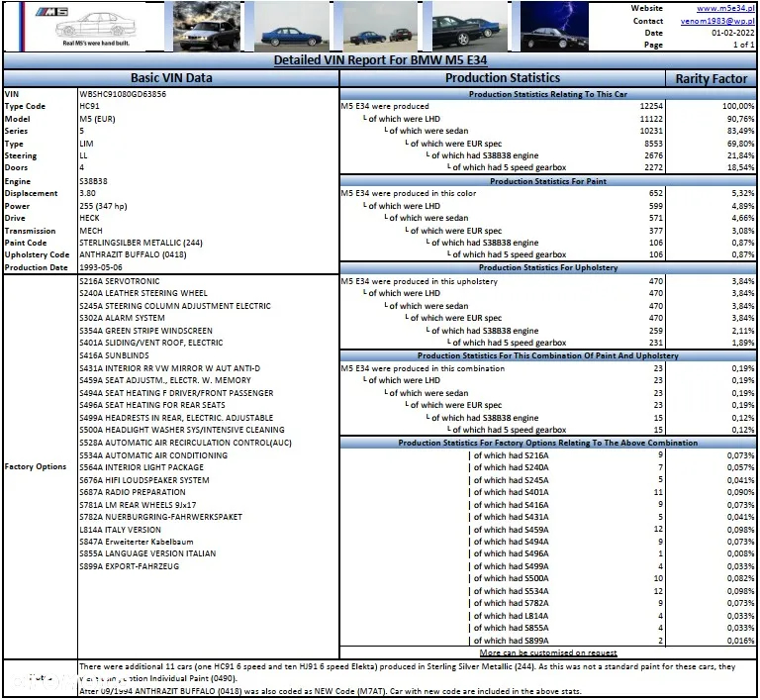The height and width of the screenshot is (700, 760).
Task: Select option S781A LM REAR WHEELS 9Jx17
Action: point(138,505)
